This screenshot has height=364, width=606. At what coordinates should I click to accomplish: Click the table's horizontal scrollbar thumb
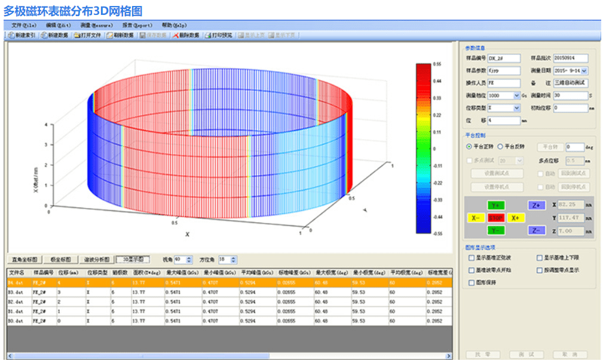tap(141, 356)
